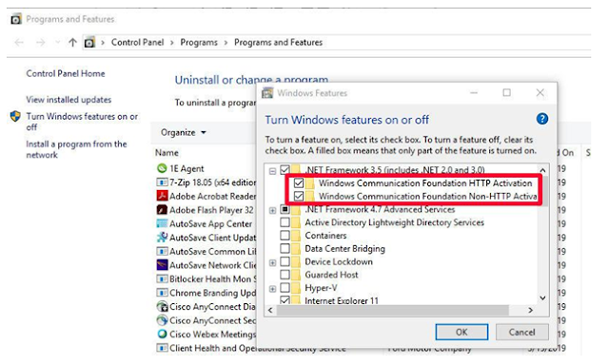Image resolution: width=609 pixels, height=364 pixels.
Task: Click the chevron before Control Panel breadcrumb
Action: pyautogui.click(x=103, y=43)
